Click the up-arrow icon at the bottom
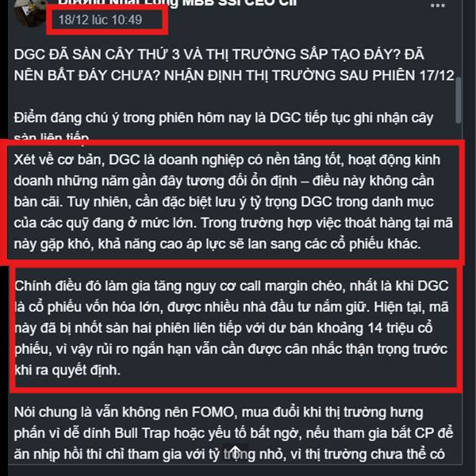This screenshot has height=476, width=476. coord(236,451)
